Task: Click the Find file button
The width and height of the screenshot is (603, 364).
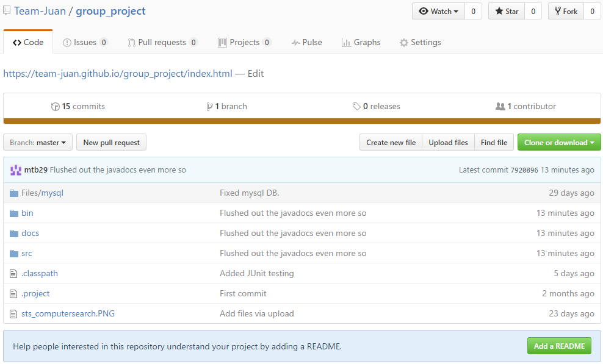Action: 494,142
